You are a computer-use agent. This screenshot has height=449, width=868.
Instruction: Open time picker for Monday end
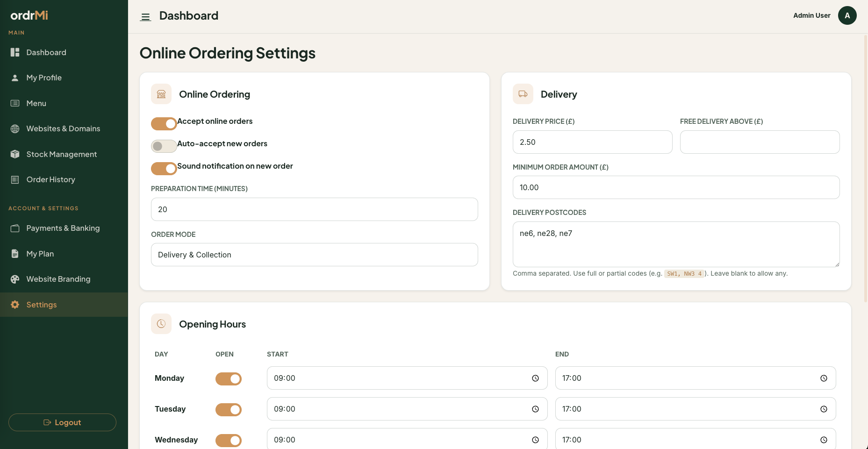(x=824, y=378)
